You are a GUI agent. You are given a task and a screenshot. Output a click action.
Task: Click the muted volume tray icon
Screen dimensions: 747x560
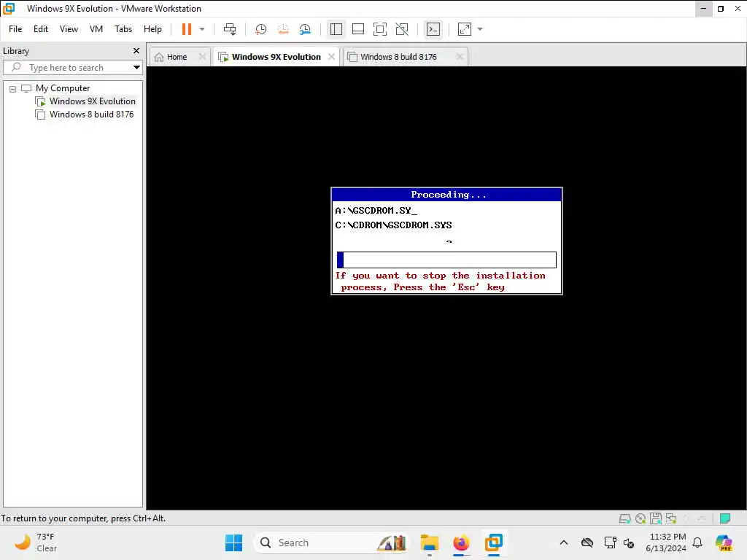(629, 542)
